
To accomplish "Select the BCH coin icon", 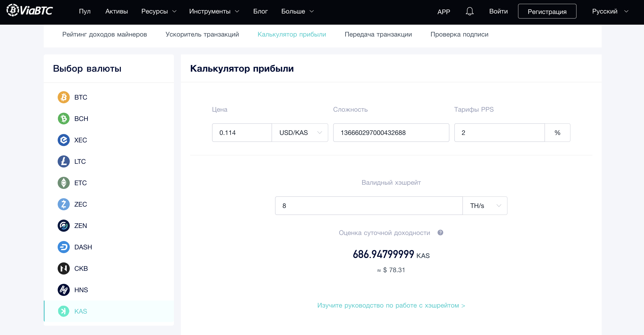I will coord(63,119).
